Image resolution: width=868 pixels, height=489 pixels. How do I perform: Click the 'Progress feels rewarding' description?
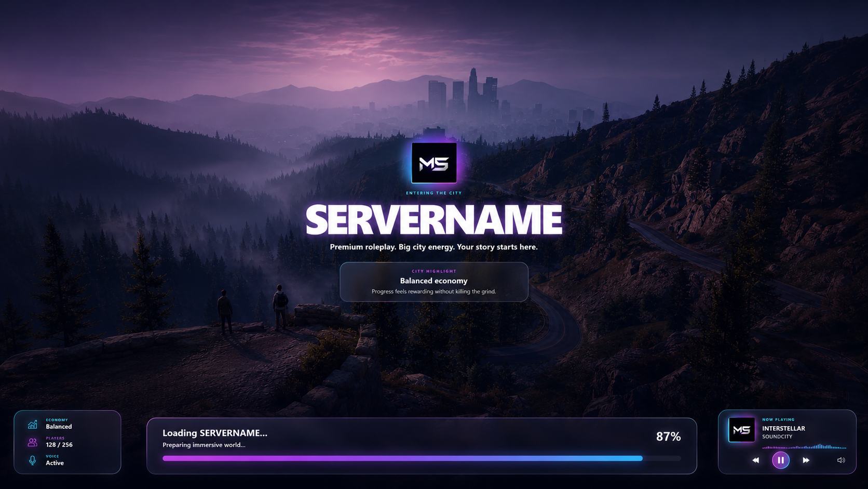coord(434,292)
